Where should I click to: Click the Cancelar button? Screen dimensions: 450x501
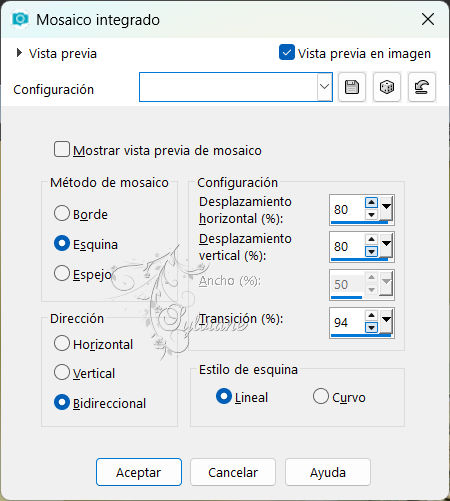click(233, 472)
